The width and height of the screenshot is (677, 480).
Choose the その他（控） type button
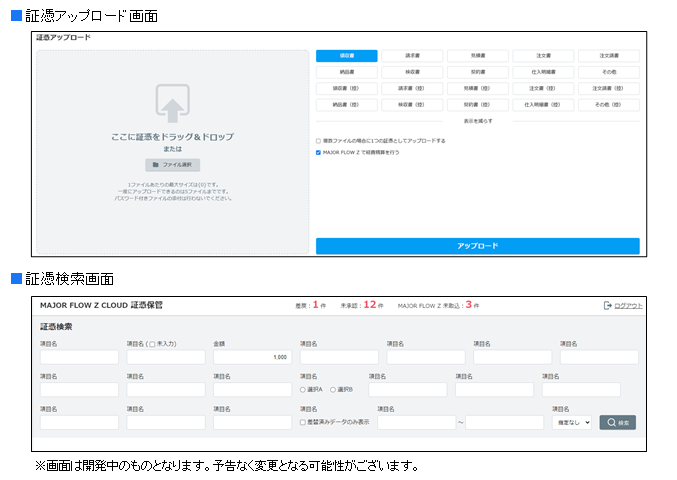click(x=609, y=105)
